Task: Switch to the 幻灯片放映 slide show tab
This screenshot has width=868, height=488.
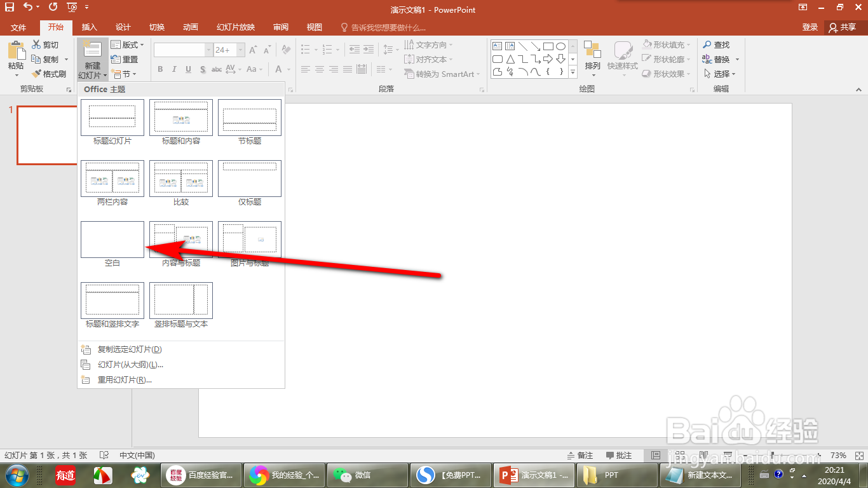Action: [x=236, y=27]
